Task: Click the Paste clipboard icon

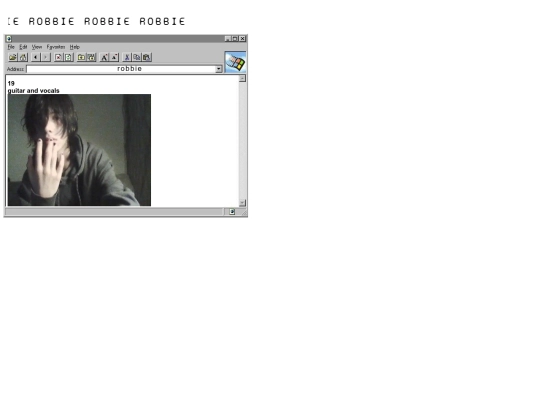Action: (x=147, y=57)
